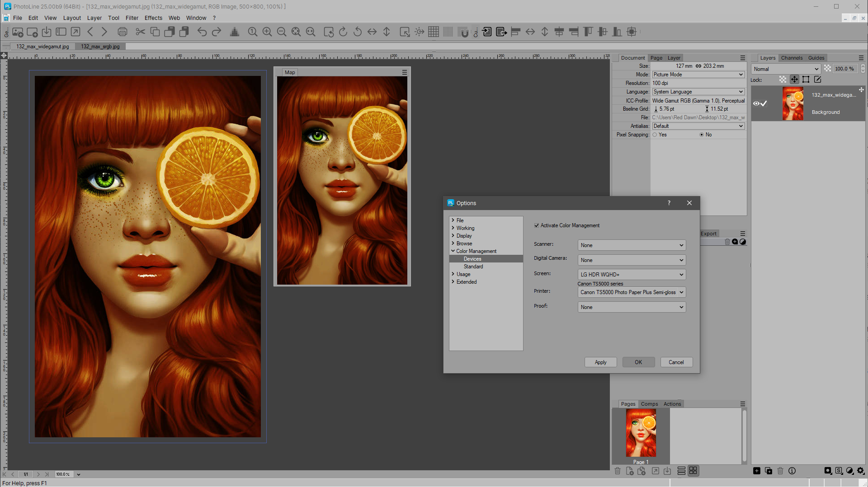Click the previous page arrow in toolbar

(x=90, y=32)
